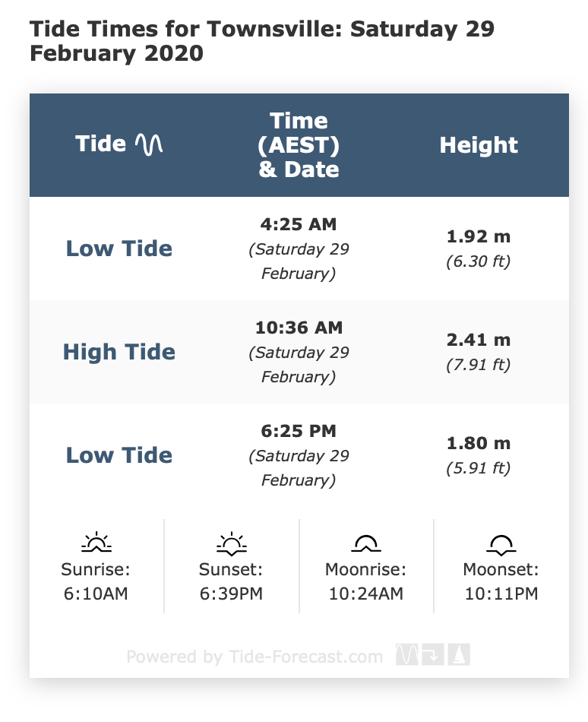The width and height of the screenshot is (588, 722).
Task: Click the 2.41 m height value
Action: 479,340
